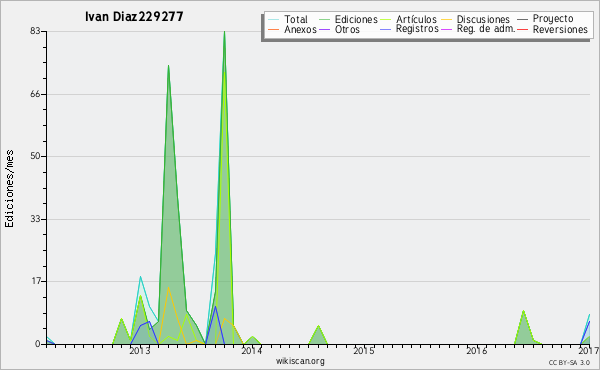This screenshot has width=600, height=370.
Task: Select the Registros legend entry
Action: click(x=417, y=29)
